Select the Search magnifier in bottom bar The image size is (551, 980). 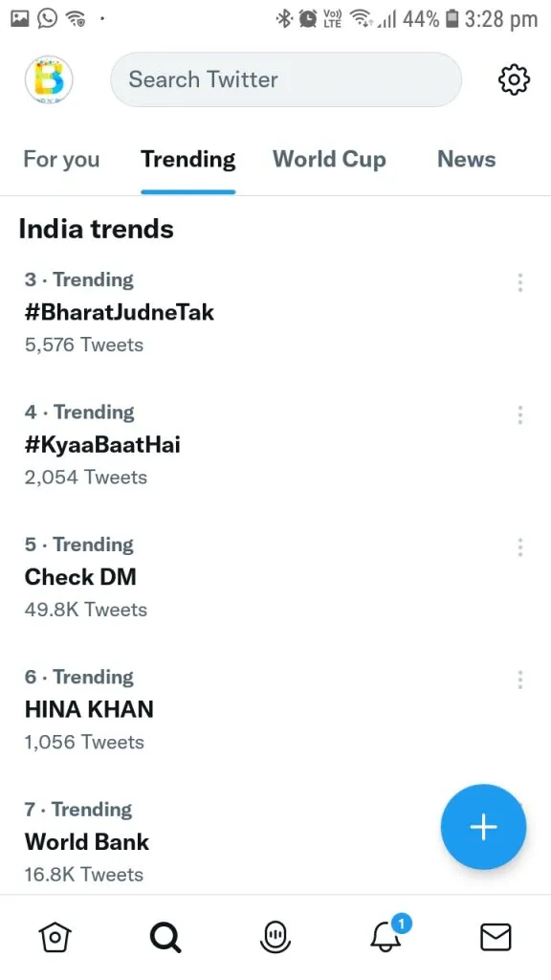(165, 938)
